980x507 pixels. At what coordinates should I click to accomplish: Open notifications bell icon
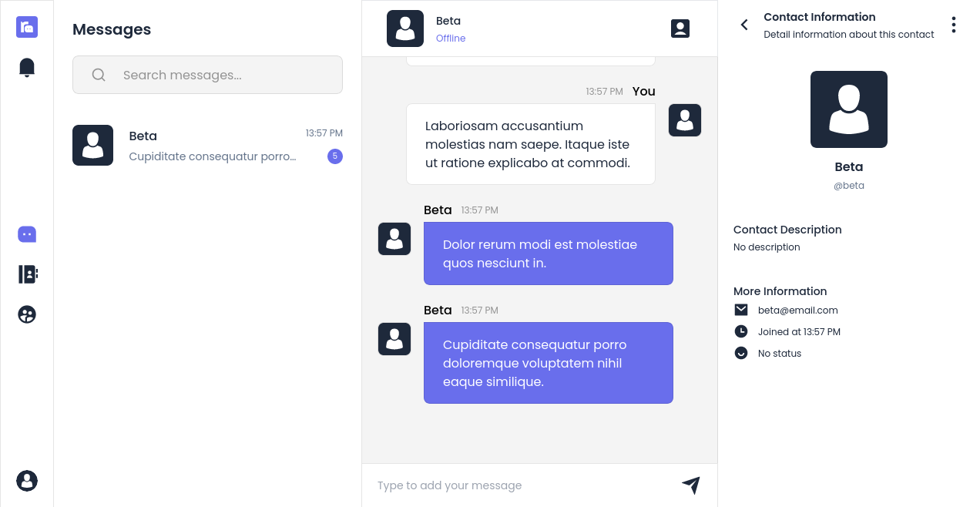point(27,68)
